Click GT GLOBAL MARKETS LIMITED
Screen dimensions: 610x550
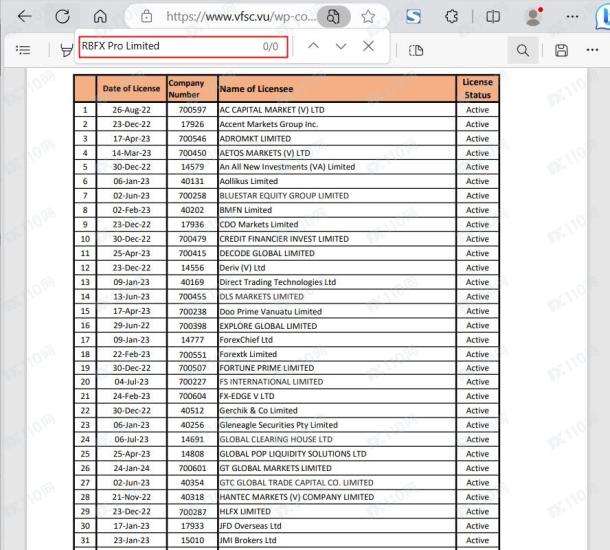pyautogui.click(x=275, y=468)
